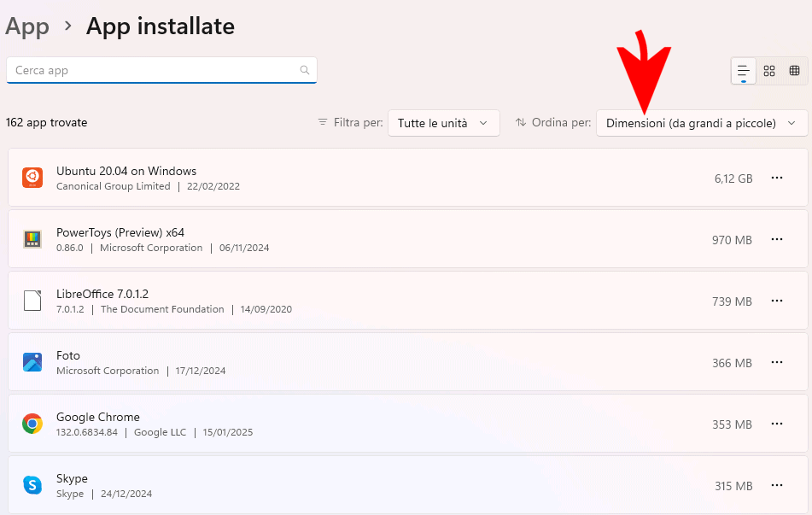Click the Foto app icon
The image size is (812, 515).
[32, 362]
